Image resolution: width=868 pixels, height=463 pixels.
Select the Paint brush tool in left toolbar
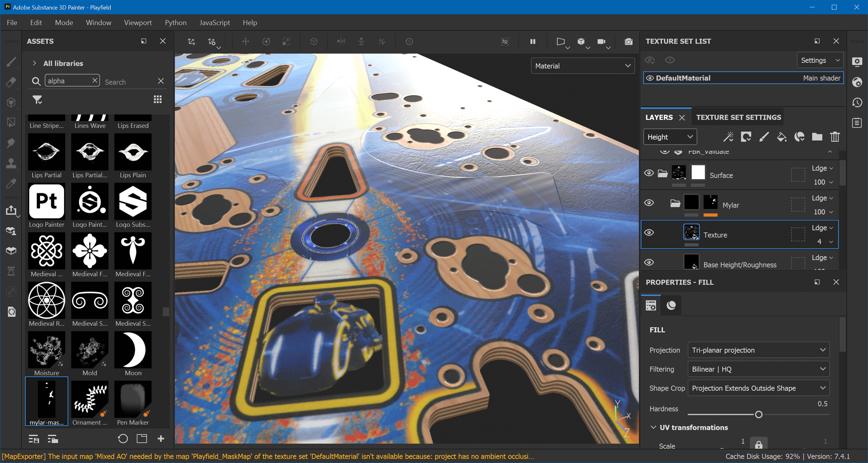click(x=11, y=62)
